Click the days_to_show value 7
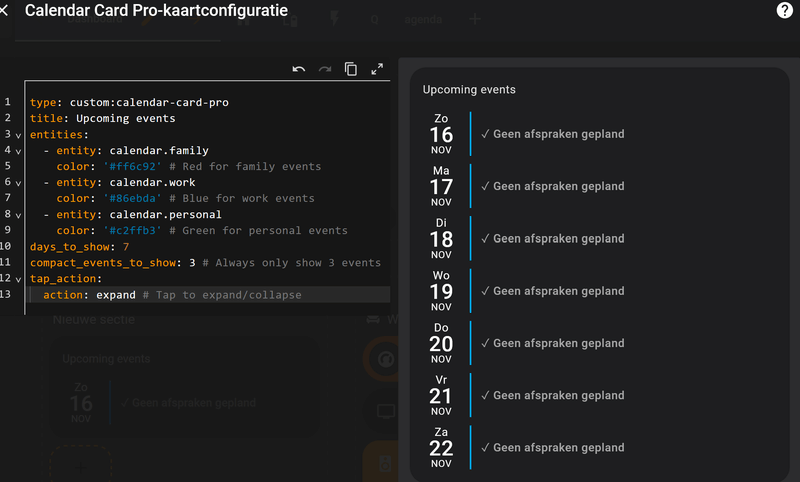This screenshot has width=800, height=482. pyautogui.click(x=126, y=246)
